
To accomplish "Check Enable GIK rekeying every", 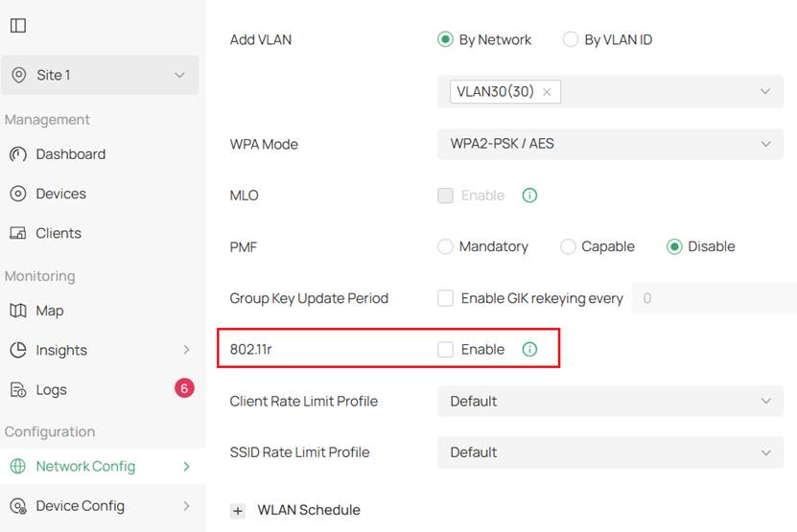I will tap(445, 298).
